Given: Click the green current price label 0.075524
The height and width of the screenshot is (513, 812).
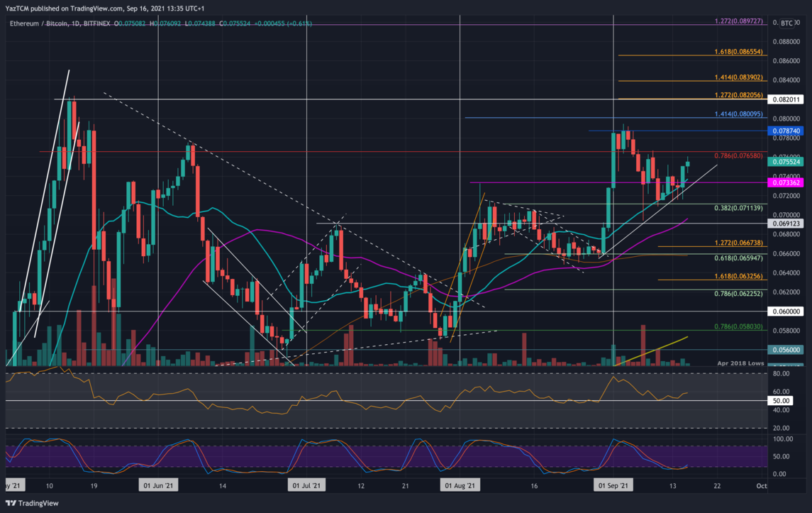Looking at the screenshot, I should pyautogui.click(x=786, y=162).
